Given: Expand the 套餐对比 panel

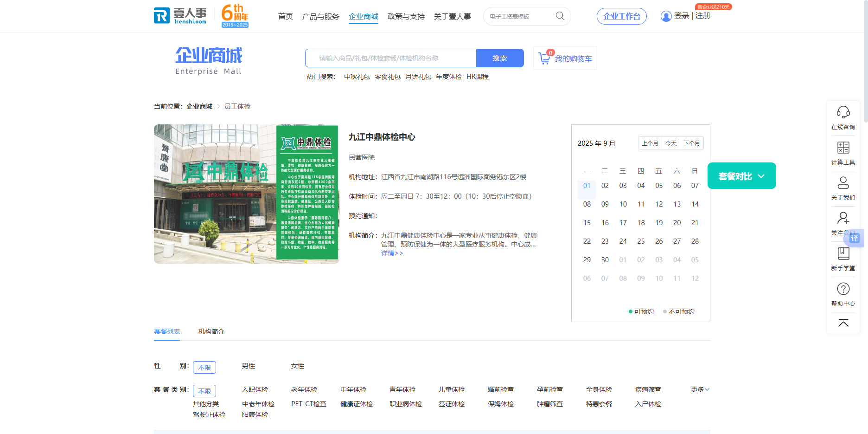Looking at the screenshot, I should (x=741, y=176).
